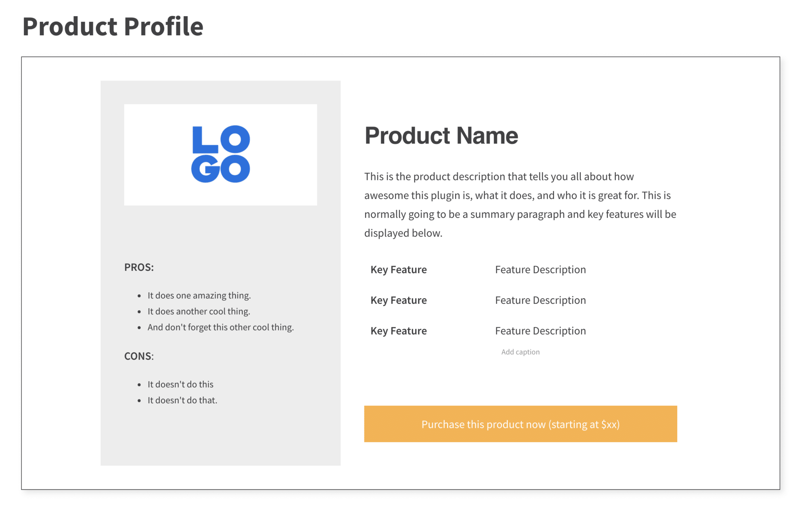Click the bullet It doesn't do this
The height and width of the screenshot is (514, 812).
coord(180,384)
